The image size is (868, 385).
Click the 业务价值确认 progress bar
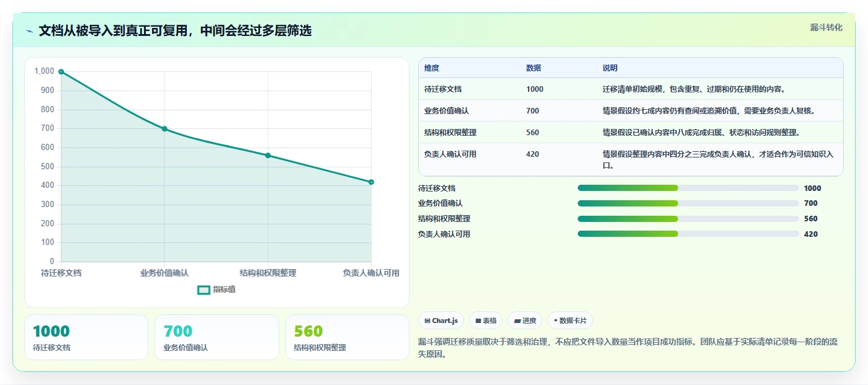(688, 203)
